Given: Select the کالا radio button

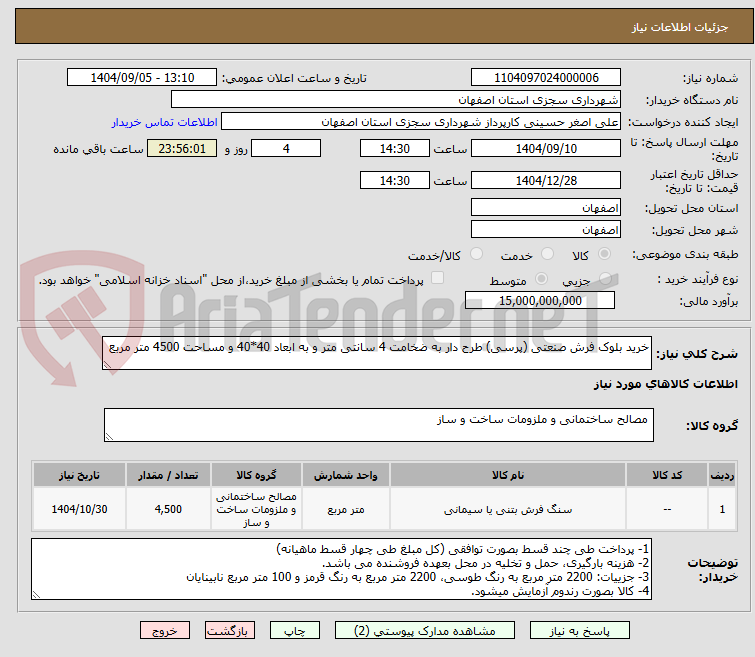Looking at the screenshot, I should pyautogui.click(x=604, y=254).
